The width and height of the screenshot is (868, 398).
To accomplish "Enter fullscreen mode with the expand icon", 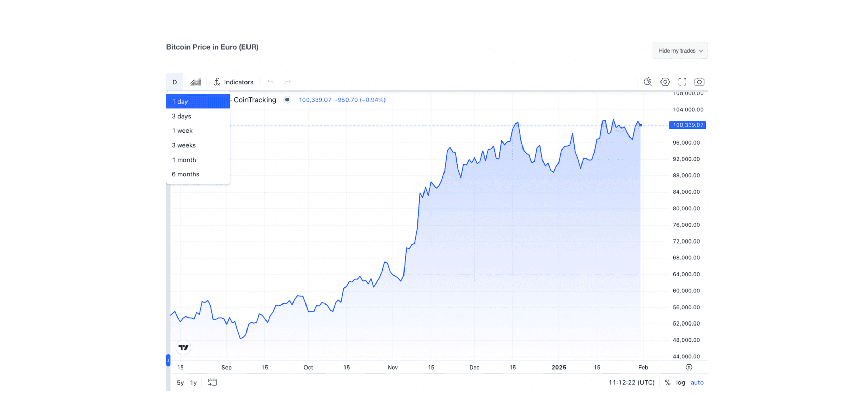I will tap(683, 82).
